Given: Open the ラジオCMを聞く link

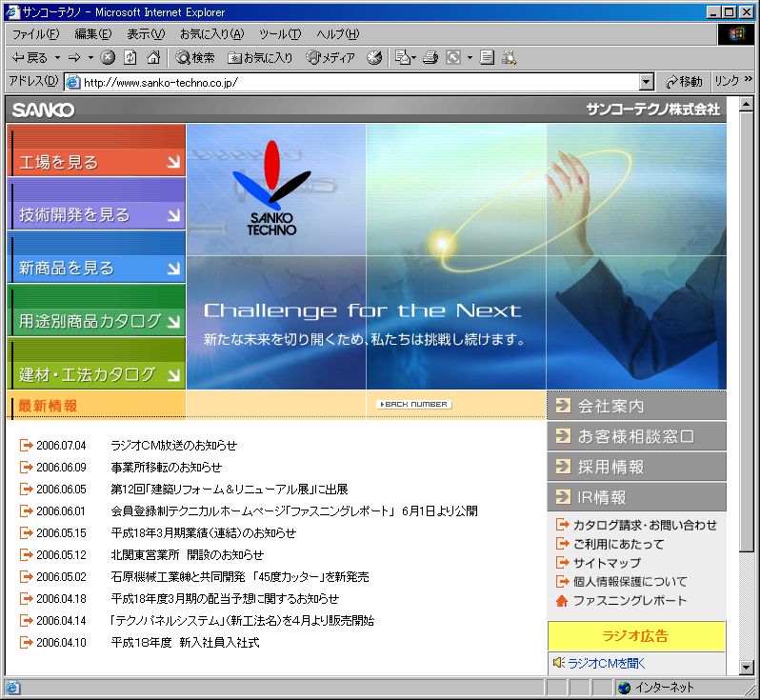Looking at the screenshot, I should click(607, 663).
